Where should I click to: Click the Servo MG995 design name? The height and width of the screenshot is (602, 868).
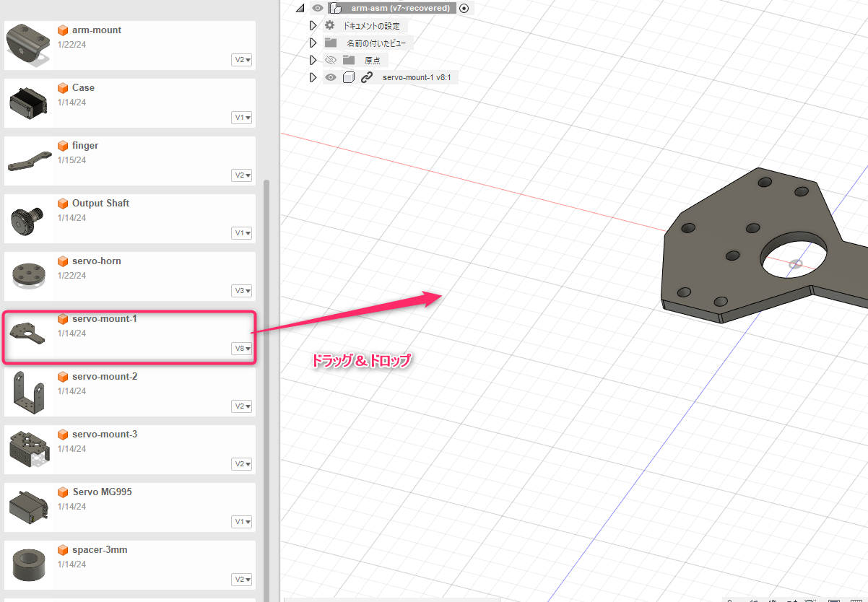click(x=102, y=492)
